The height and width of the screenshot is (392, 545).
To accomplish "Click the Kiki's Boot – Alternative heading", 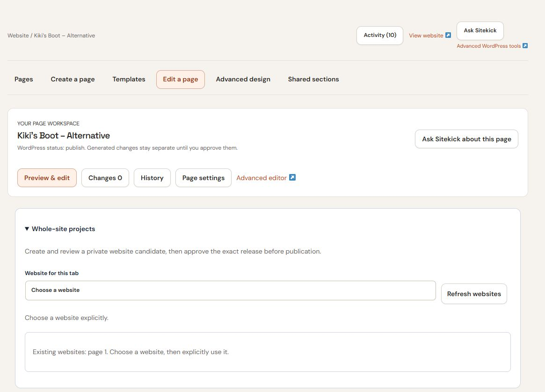I will click(x=64, y=136).
